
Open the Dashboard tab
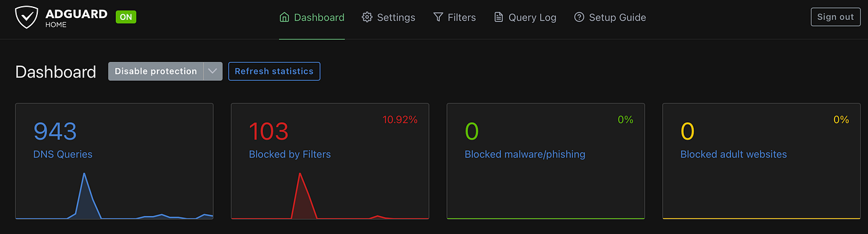(x=312, y=17)
